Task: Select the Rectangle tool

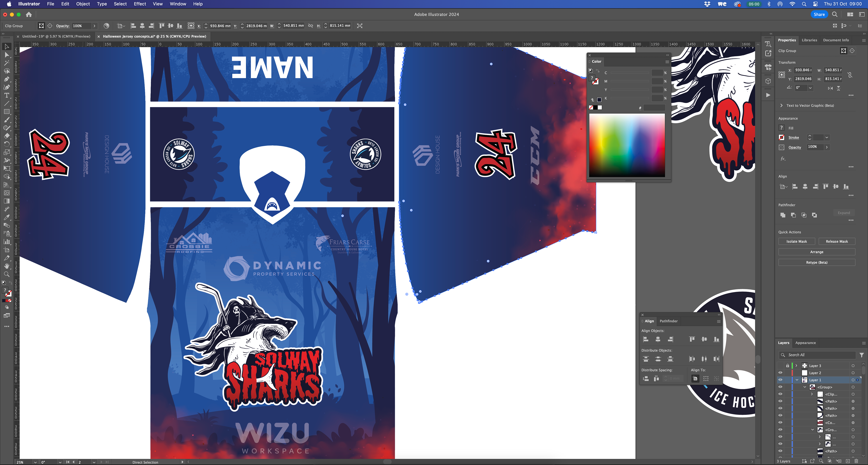Action: pyautogui.click(x=6, y=111)
